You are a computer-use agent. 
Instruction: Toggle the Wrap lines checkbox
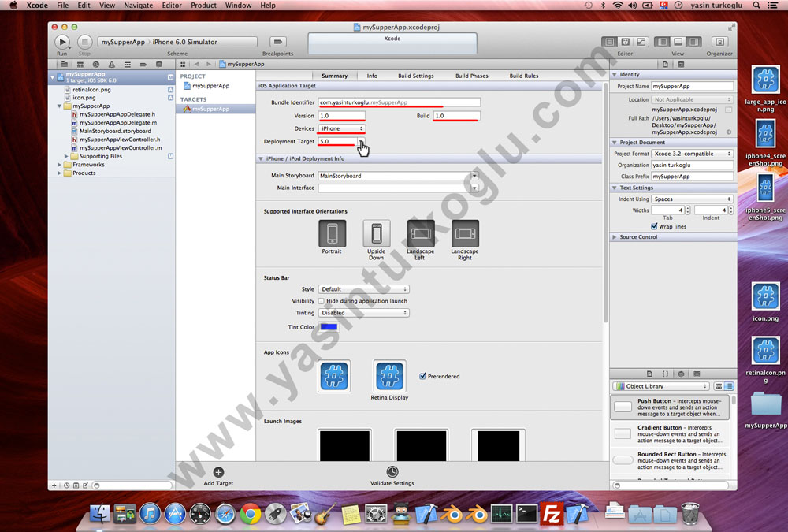pos(654,226)
